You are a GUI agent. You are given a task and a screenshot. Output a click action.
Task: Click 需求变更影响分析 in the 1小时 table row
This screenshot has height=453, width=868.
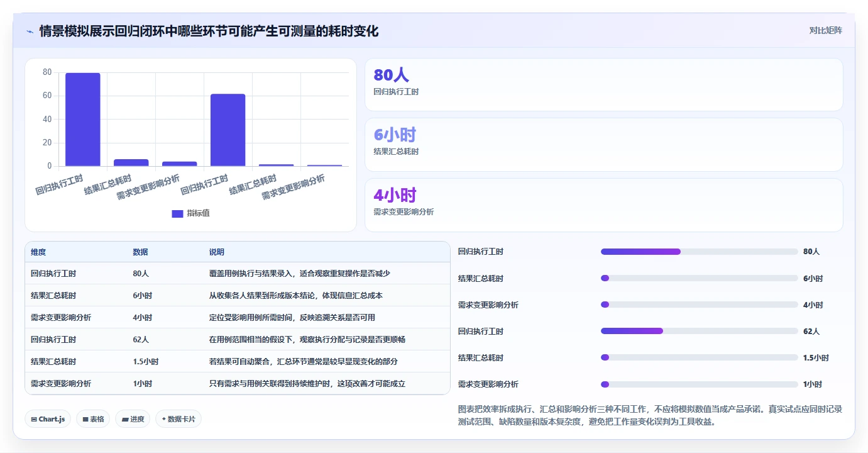pyautogui.click(x=61, y=384)
